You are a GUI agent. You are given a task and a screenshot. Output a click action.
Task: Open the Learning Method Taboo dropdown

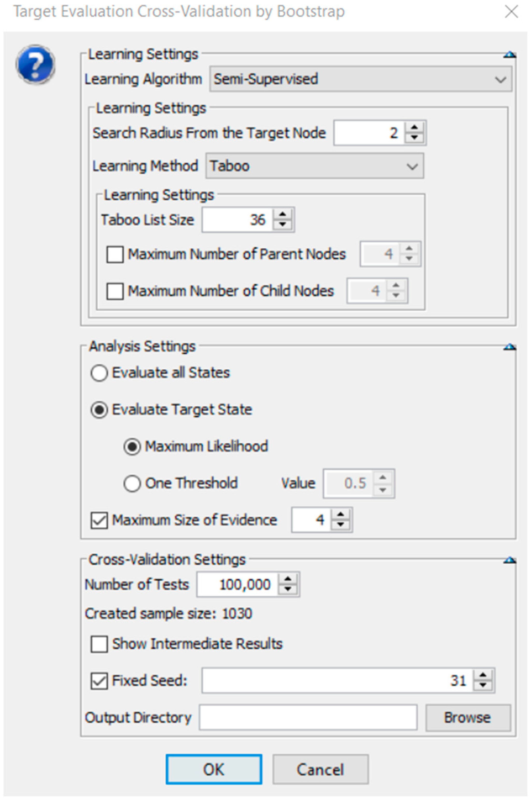coord(314,166)
